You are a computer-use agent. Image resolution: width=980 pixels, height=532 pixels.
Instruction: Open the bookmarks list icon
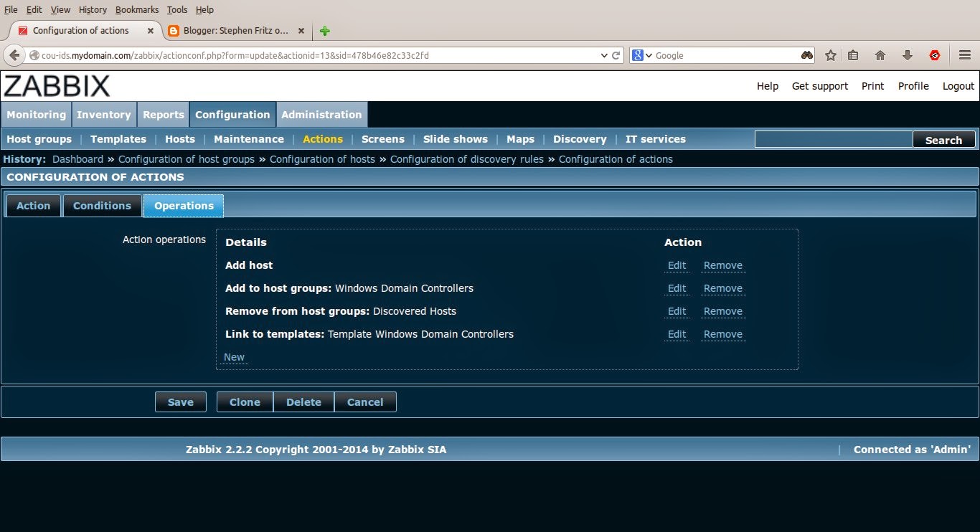853,55
